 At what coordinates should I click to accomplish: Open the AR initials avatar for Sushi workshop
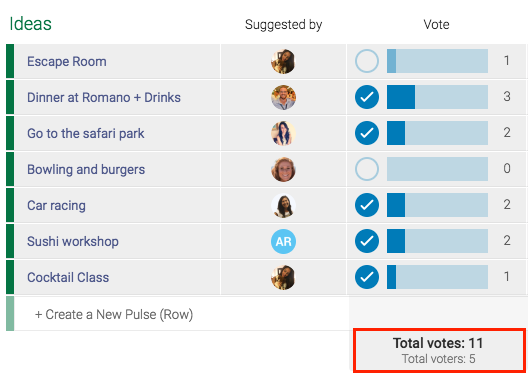[x=283, y=242]
